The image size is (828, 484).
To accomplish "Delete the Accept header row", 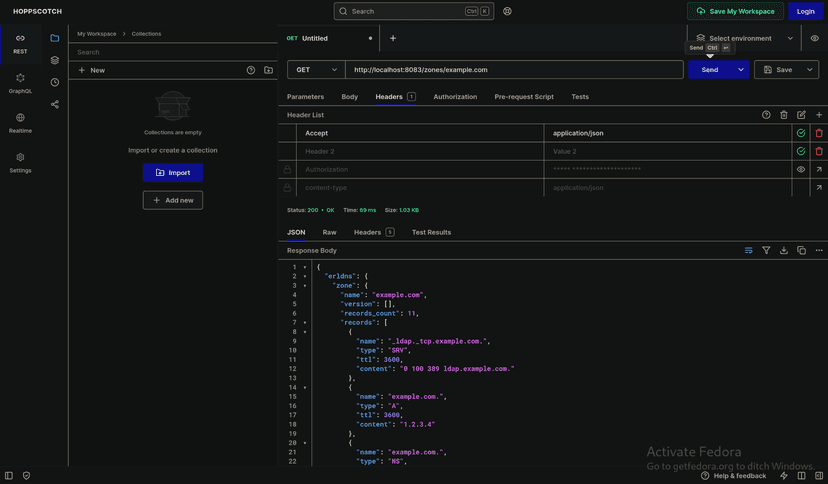I will [x=819, y=133].
